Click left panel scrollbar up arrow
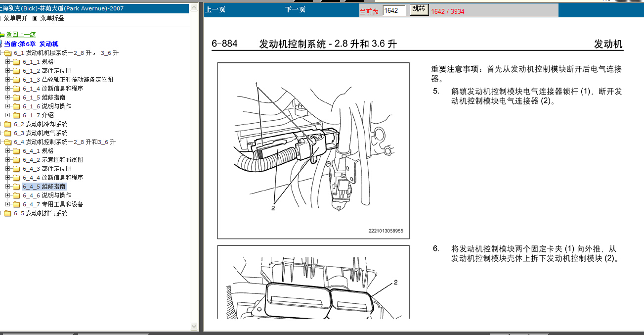 [194, 7]
